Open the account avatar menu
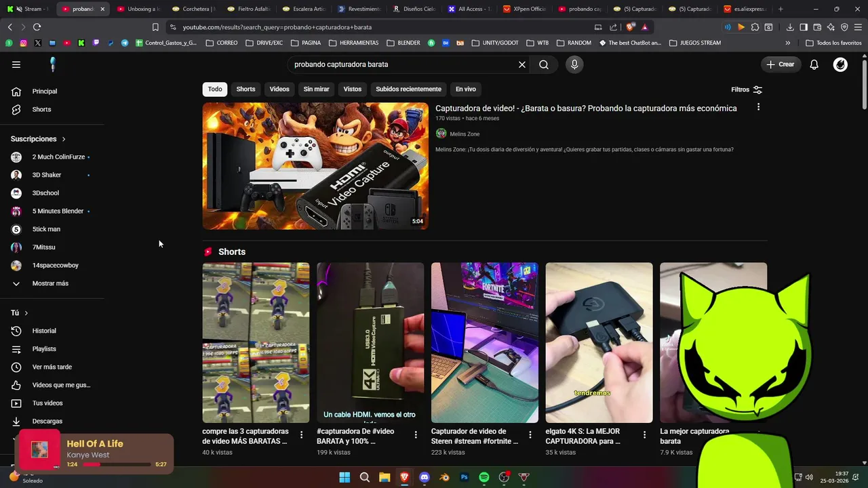This screenshot has width=868, height=488. pyautogui.click(x=840, y=64)
